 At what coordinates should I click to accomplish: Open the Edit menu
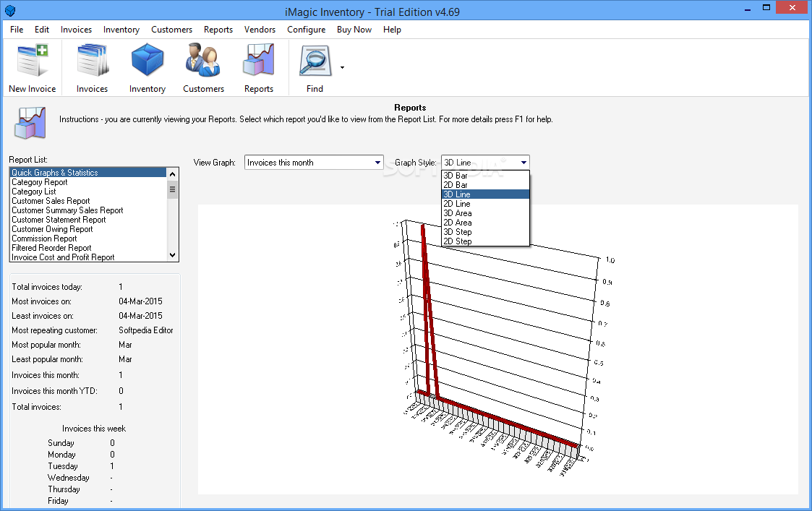tap(42, 30)
